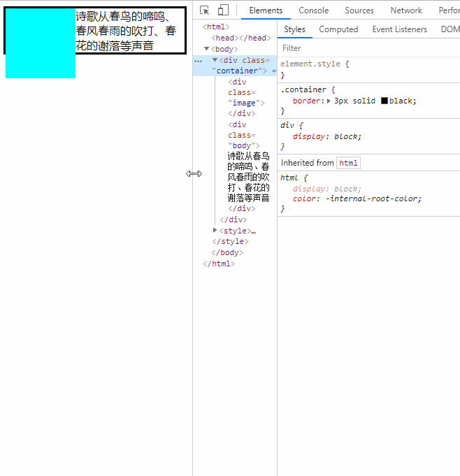Viewport: 460px width, 476px height.
Task: Open the partially visible Performance tab
Action: (x=449, y=10)
